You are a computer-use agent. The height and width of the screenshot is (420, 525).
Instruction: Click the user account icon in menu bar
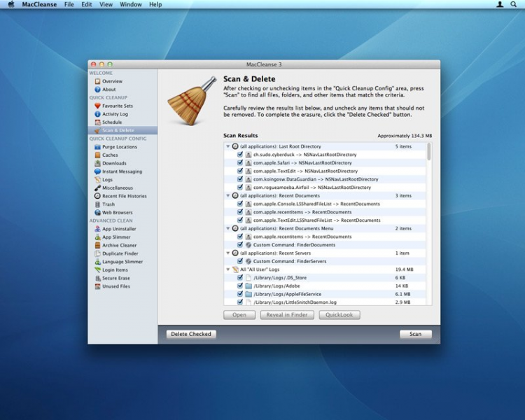(500, 4)
